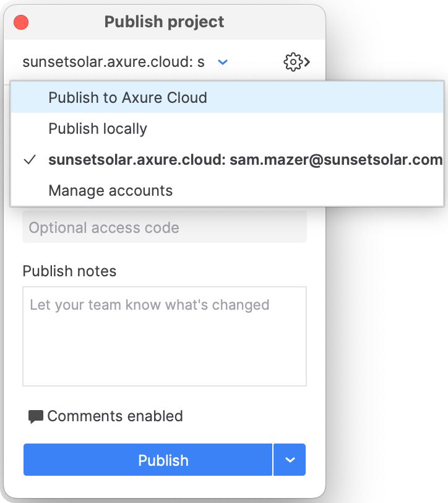Viewport: 448px width, 503px height.
Task: Click the comment bubble icon
Action: coord(36,416)
